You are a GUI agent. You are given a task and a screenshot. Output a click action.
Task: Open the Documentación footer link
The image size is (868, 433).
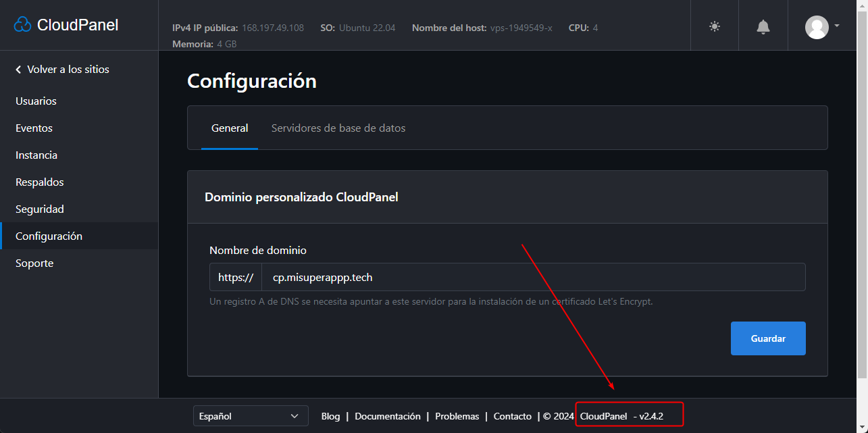(x=388, y=416)
